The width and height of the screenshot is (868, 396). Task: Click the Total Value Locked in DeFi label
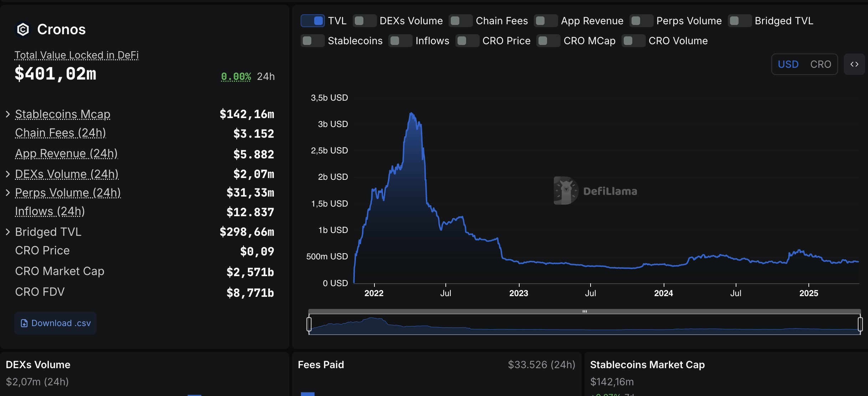point(76,55)
